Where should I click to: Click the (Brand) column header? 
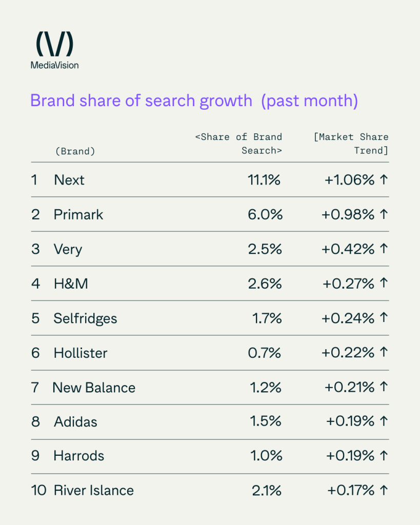coord(75,151)
